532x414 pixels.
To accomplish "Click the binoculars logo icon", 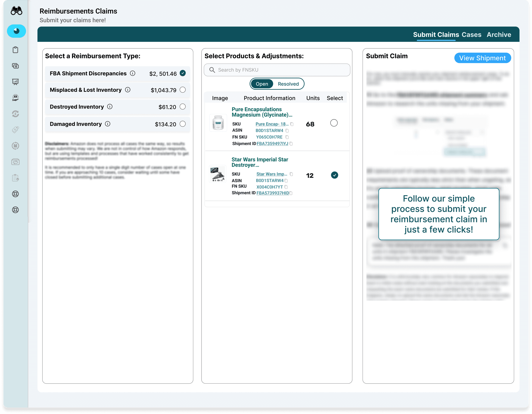I will [x=16, y=11].
